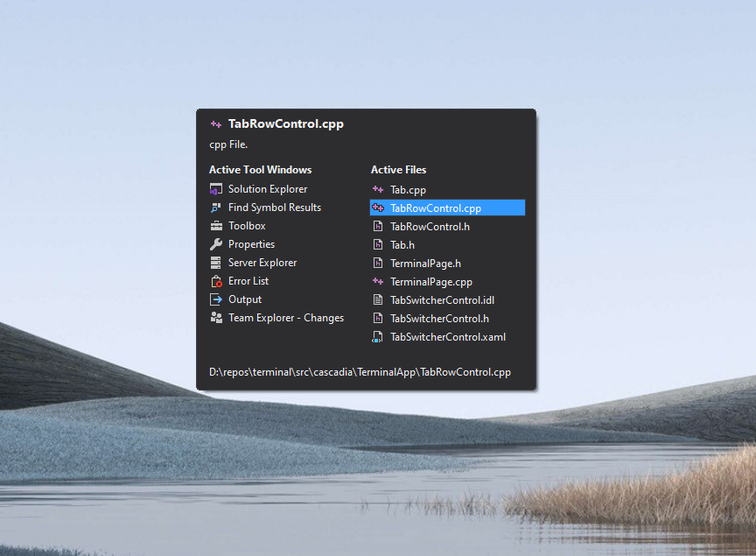Select TabSwitcherControl.h from the list
756x556 pixels.
(439, 319)
